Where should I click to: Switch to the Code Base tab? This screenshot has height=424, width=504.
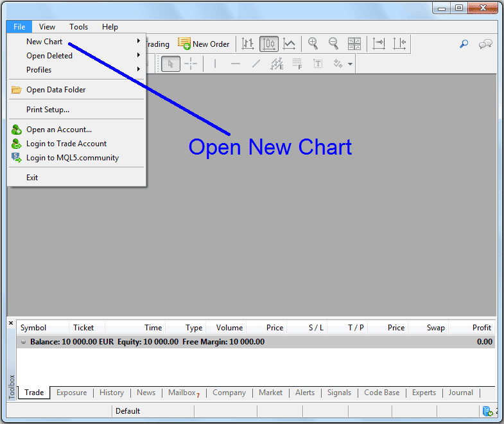click(382, 393)
